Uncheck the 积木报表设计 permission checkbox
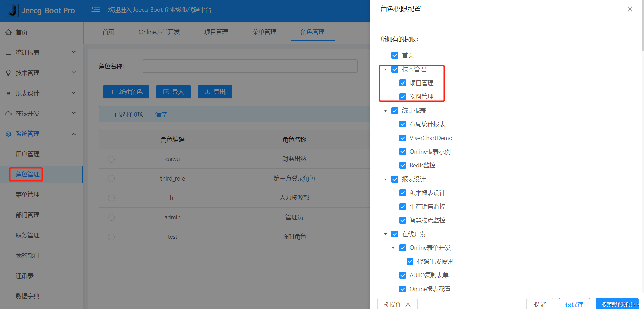The height and width of the screenshot is (309, 644). [x=403, y=193]
